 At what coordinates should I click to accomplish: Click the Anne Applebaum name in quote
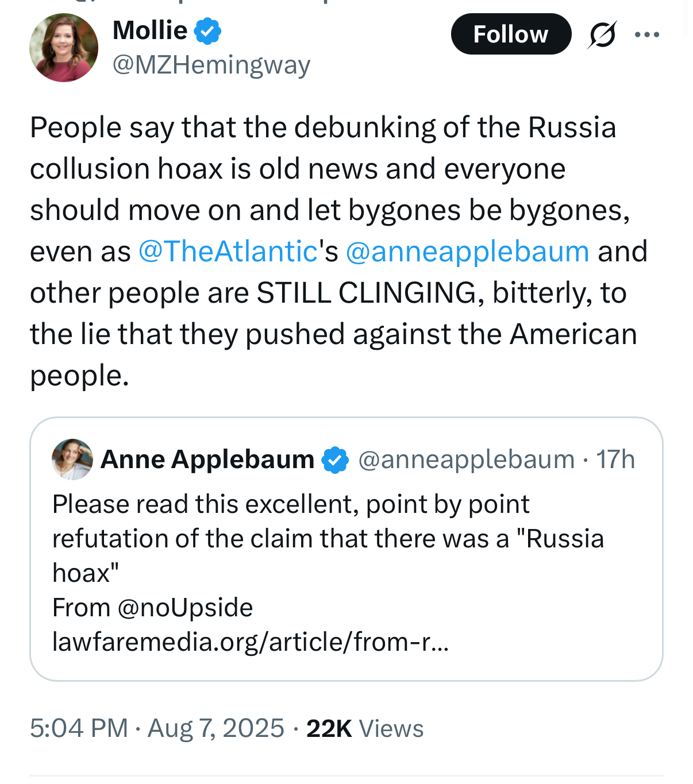coord(207,459)
